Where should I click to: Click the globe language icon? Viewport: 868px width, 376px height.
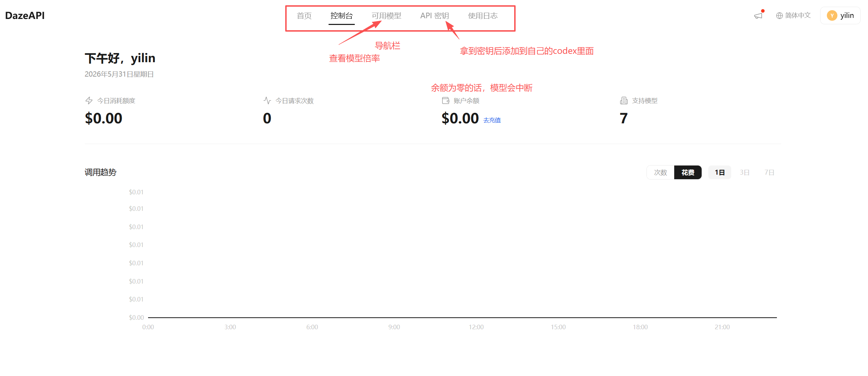[x=779, y=16]
